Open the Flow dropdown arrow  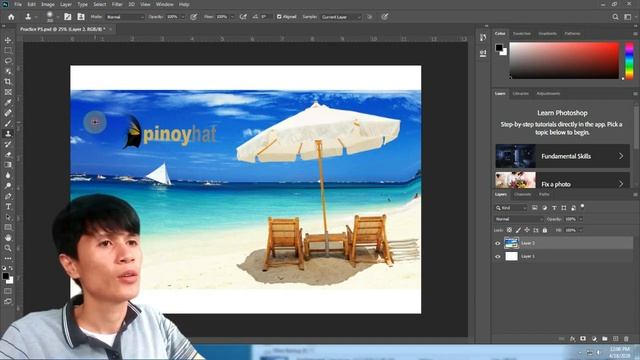tap(232, 17)
